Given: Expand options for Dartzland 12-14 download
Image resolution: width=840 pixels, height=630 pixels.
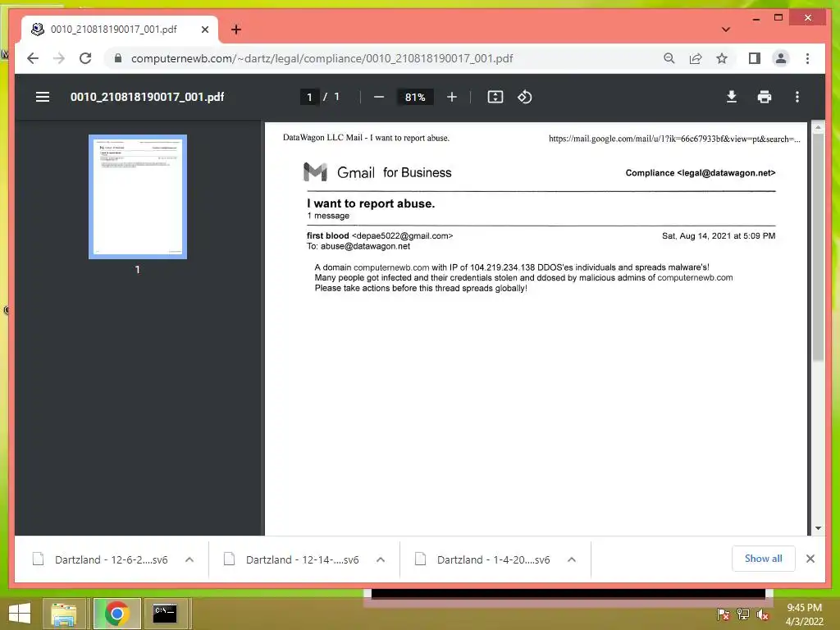Looking at the screenshot, I should (x=381, y=559).
